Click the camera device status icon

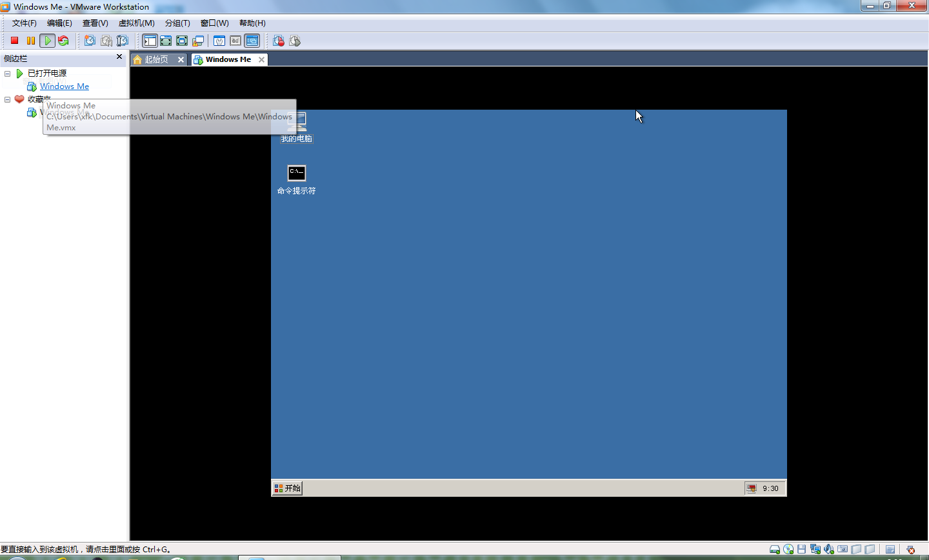(843, 550)
